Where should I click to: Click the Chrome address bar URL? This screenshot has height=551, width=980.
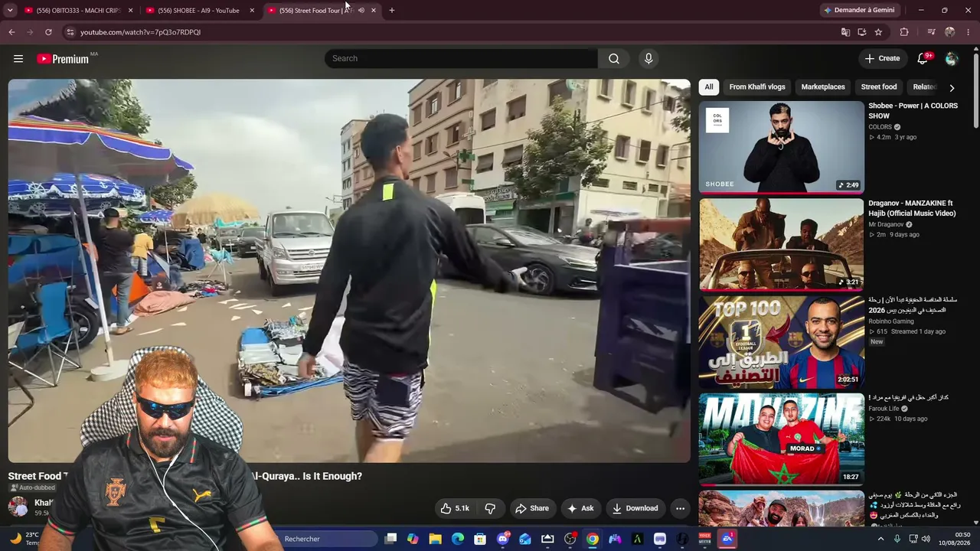(141, 32)
